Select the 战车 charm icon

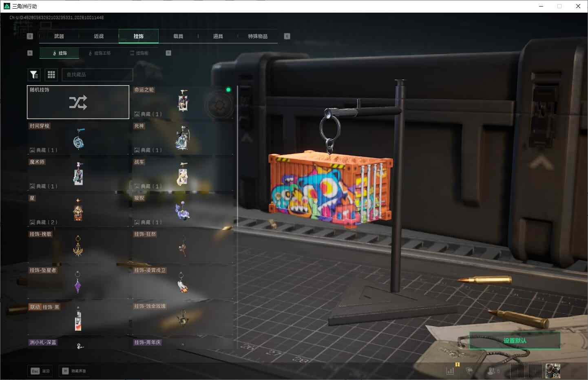pos(182,174)
